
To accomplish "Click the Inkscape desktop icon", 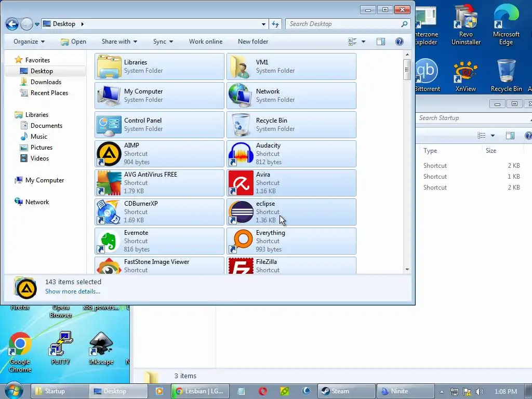I will pyautogui.click(x=101, y=348).
